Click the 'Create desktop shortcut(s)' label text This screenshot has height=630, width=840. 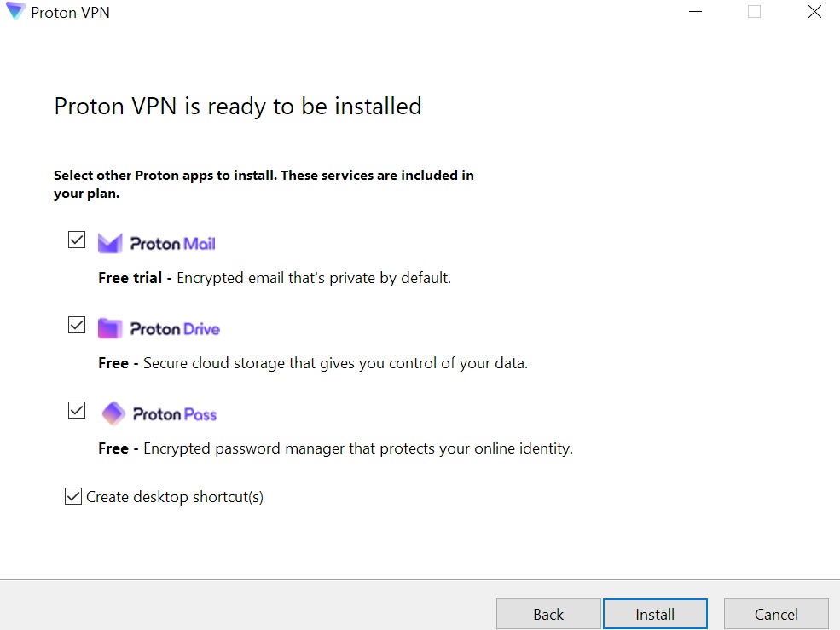[175, 497]
